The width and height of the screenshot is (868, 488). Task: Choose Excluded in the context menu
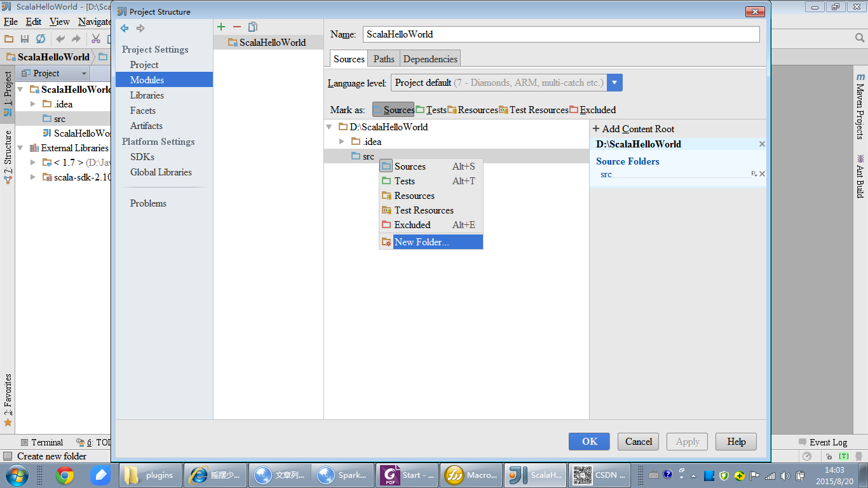tap(431, 225)
